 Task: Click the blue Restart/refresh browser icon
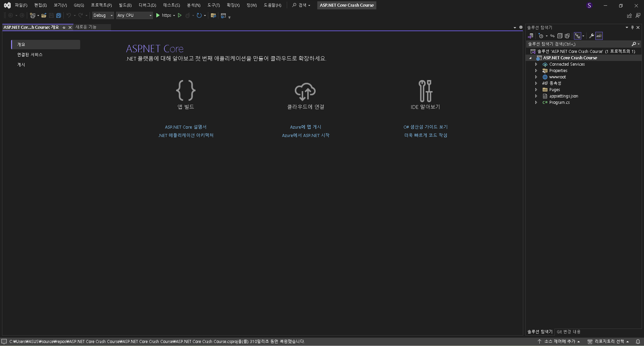(x=199, y=15)
